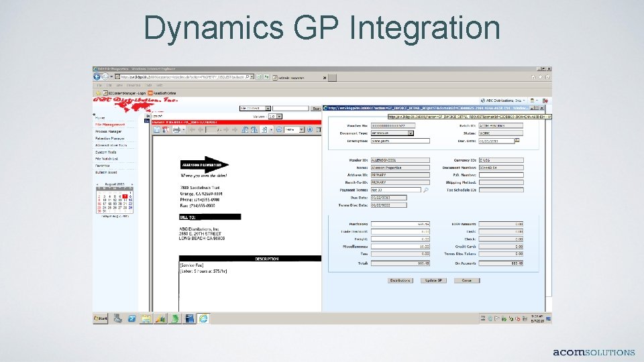Click the Trade Discount amount field

pyautogui.click(x=400, y=231)
